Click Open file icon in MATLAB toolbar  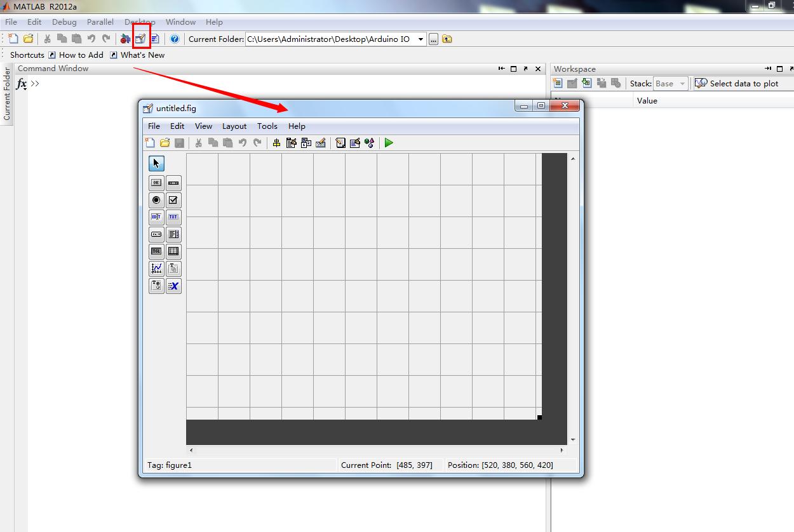[28, 39]
